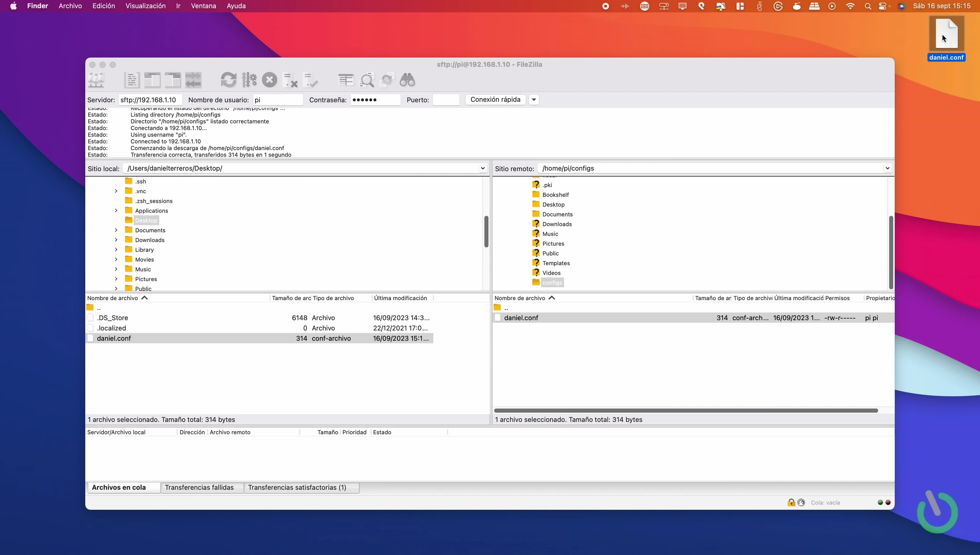Expand the Movies folder in local tree
980x555 pixels.
tap(116, 259)
